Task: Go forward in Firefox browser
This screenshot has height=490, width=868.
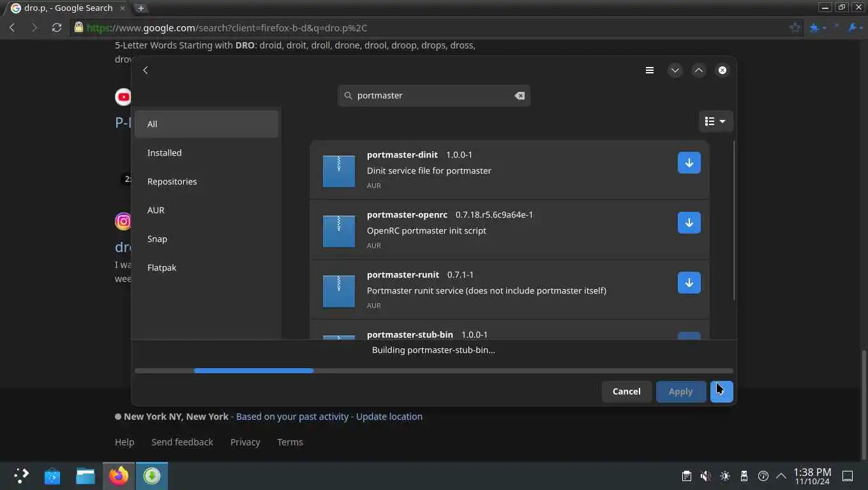Action: point(34,27)
